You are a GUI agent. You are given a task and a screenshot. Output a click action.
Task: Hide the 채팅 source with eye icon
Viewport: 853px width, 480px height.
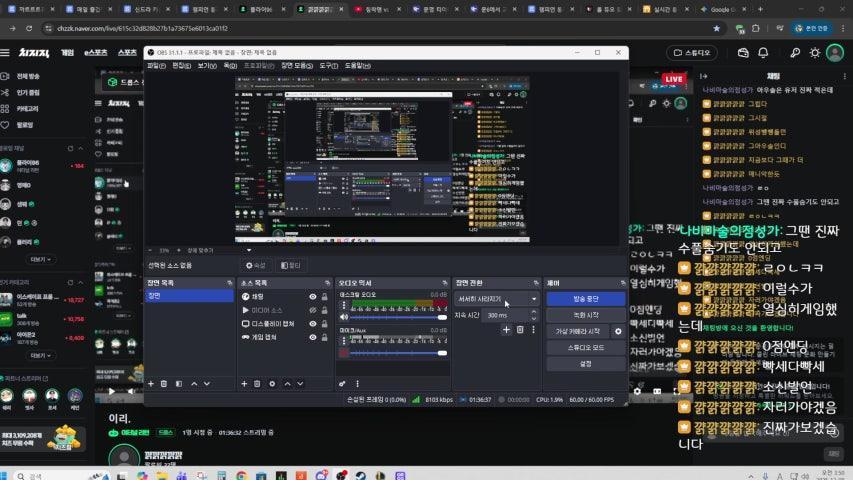[x=313, y=297]
